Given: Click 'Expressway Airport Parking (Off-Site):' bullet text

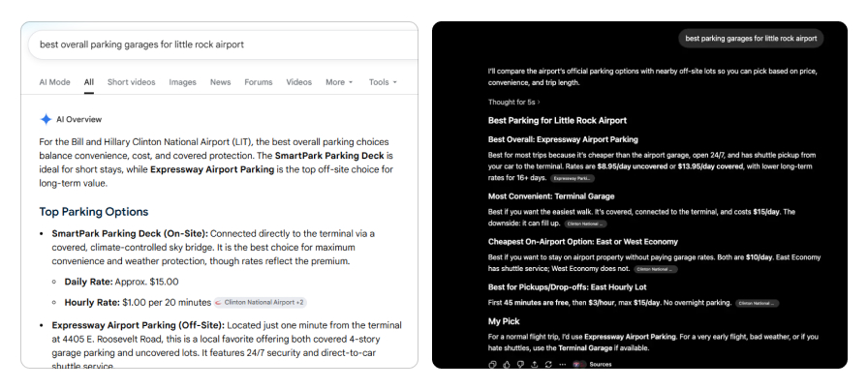Looking at the screenshot, I should point(138,325).
